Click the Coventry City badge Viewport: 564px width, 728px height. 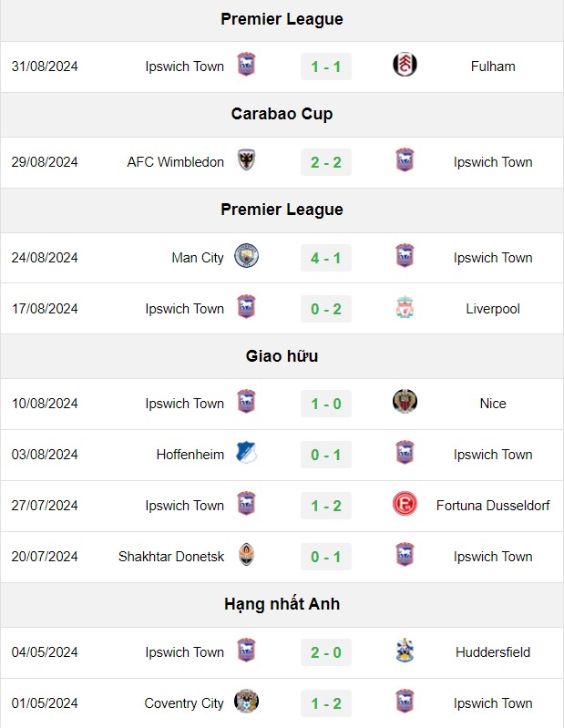(x=246, y=702)
